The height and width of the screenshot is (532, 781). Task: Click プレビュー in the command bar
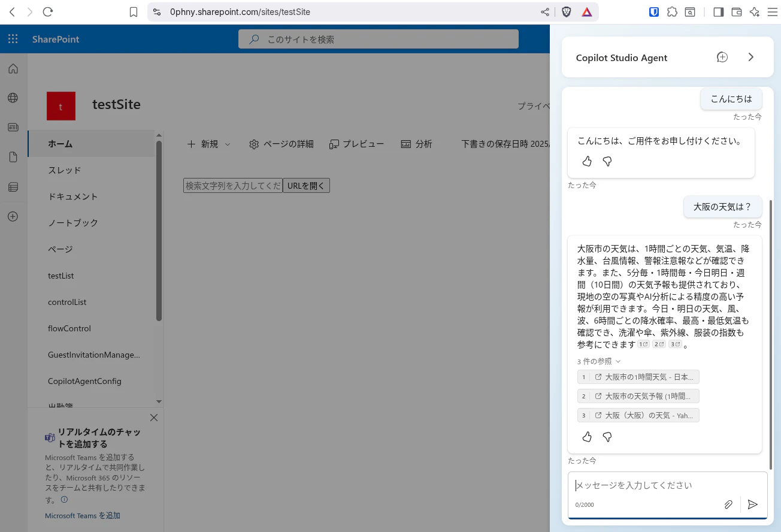point(357,144)
